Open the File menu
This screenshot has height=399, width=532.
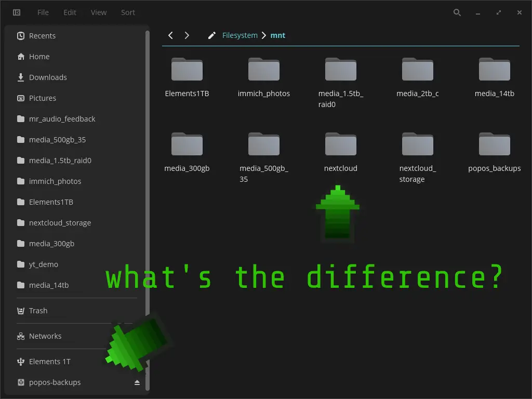coord(43,12)
